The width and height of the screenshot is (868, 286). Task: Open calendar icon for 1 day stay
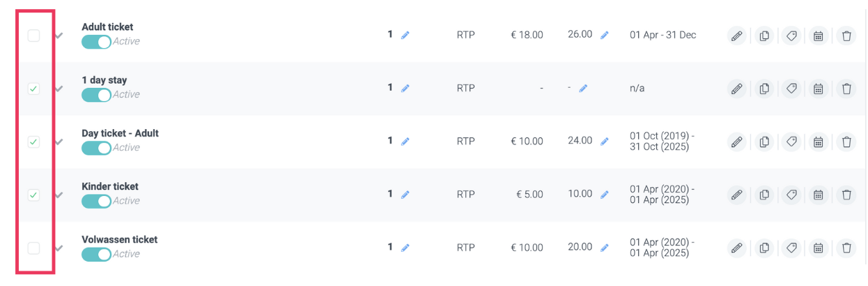point(819,89)
